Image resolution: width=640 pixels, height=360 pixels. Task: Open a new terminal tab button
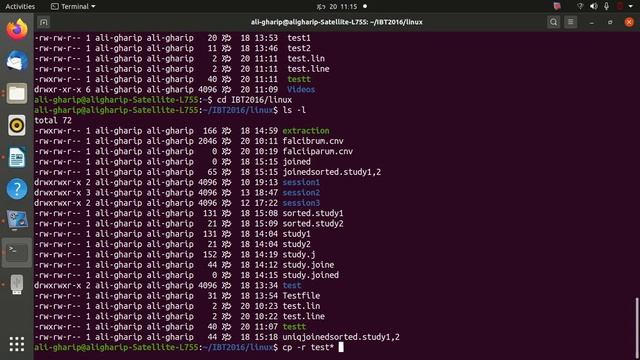click(x=44, y=22)
